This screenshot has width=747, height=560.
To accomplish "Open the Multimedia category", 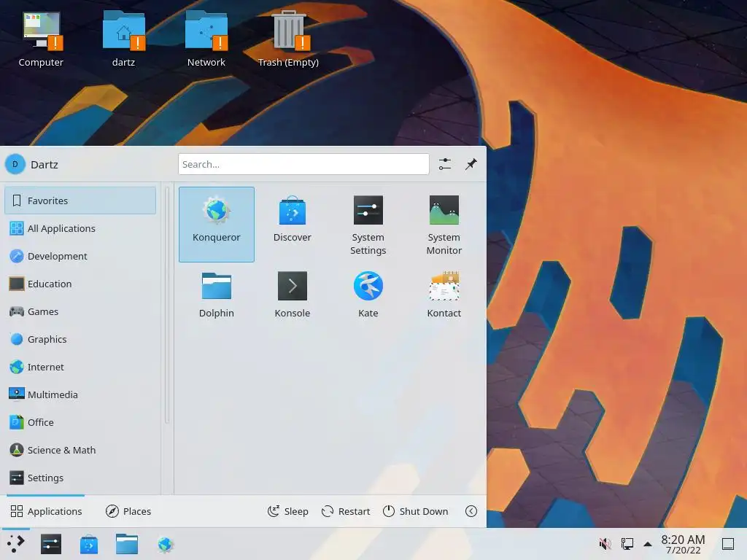I will coord(80,394).
